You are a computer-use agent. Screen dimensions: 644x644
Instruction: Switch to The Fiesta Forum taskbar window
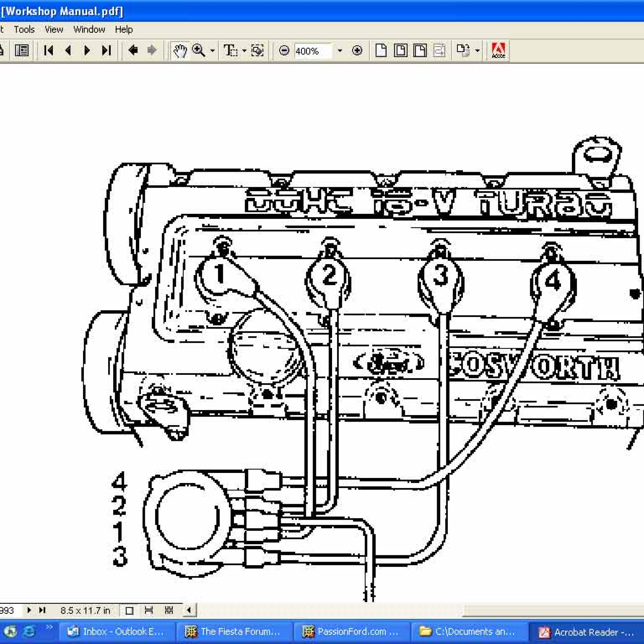(235, 631)
